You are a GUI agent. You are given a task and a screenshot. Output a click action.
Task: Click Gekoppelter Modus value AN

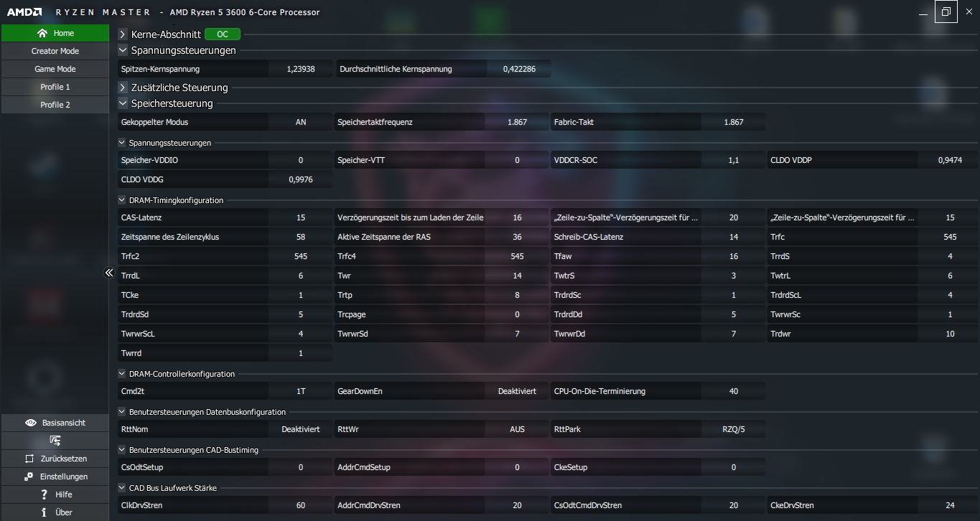[300, 122]
